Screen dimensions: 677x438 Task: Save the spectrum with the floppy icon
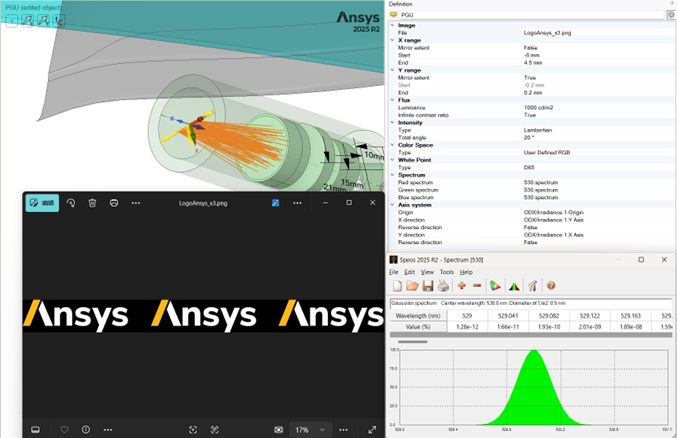coord(428,286)
